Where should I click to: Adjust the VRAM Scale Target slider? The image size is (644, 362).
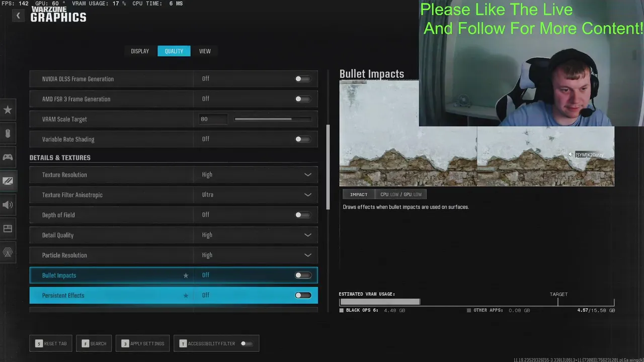coord(273,119)
